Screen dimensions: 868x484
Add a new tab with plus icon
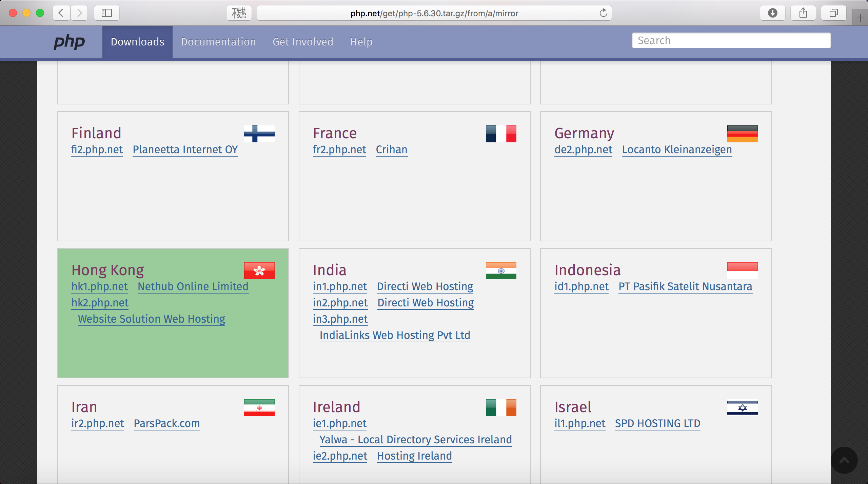(860, 18)
